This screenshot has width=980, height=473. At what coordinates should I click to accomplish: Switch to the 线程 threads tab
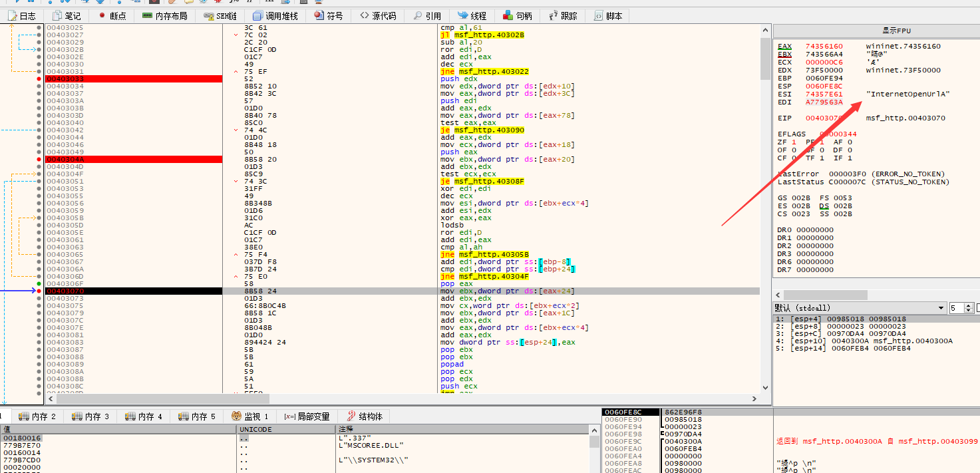click(472, 15)
